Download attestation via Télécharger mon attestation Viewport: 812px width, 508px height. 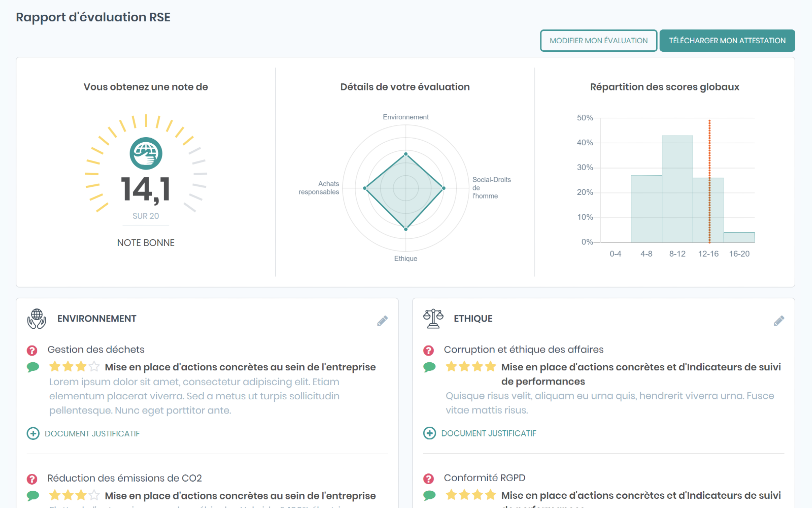(727, 41)
